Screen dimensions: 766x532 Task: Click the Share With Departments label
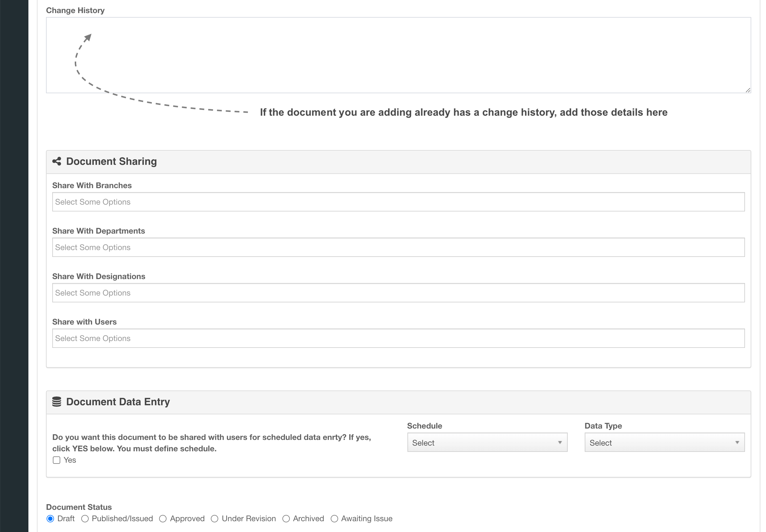(99, 231)
